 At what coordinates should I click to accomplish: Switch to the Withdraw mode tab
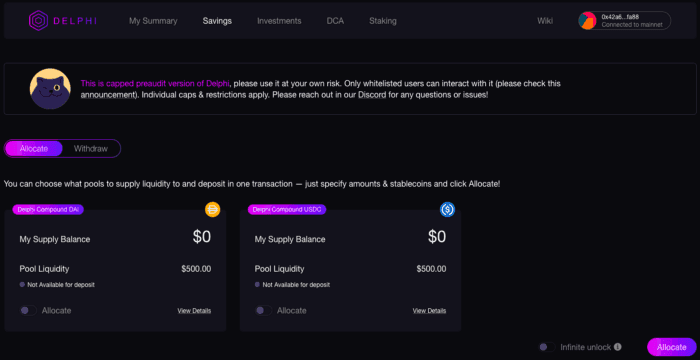point(91,149)
